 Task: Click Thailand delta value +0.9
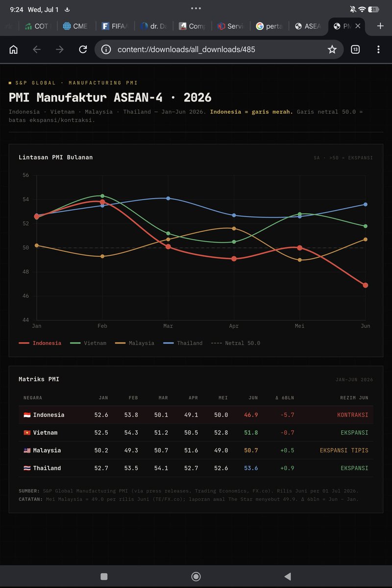(x=287, y=468)
